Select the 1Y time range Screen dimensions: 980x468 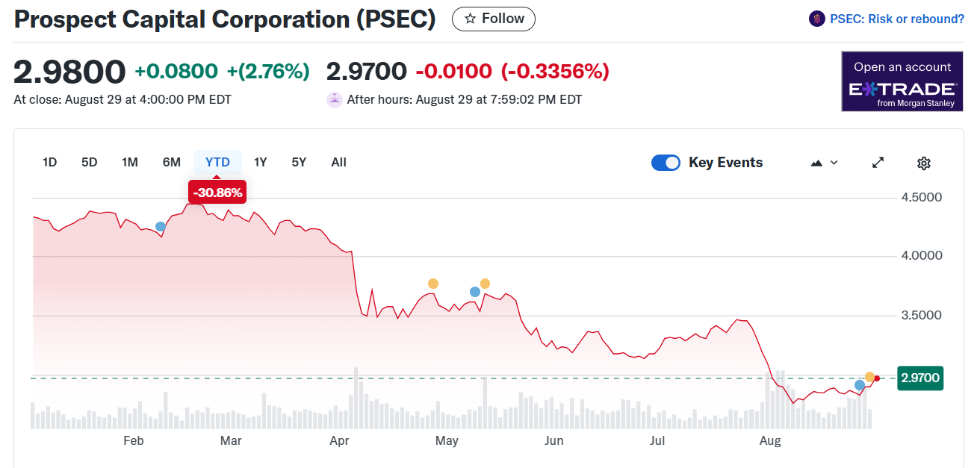(x=260, y=162)
